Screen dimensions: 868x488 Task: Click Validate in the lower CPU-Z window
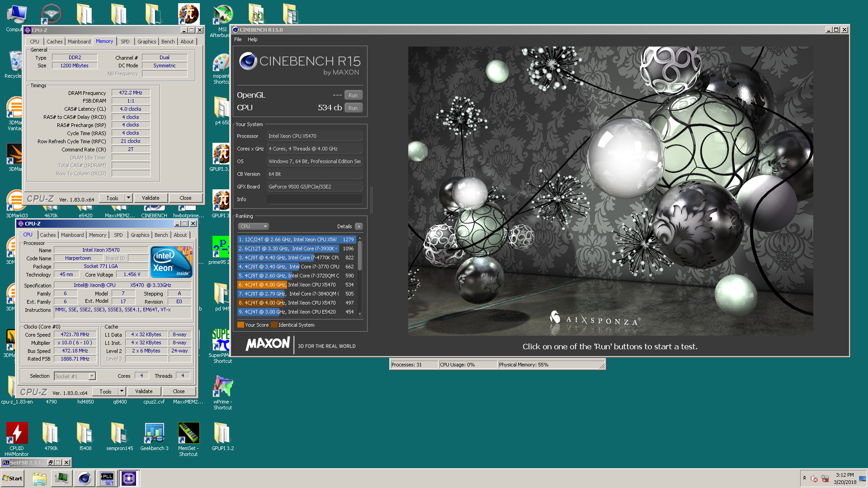144,391
